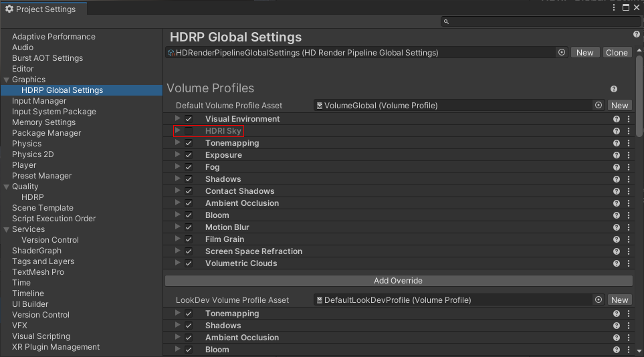This screenshot has width=644, height=357.
Task: Expand the Visual Environment override foldout
Action: point(177,118)
